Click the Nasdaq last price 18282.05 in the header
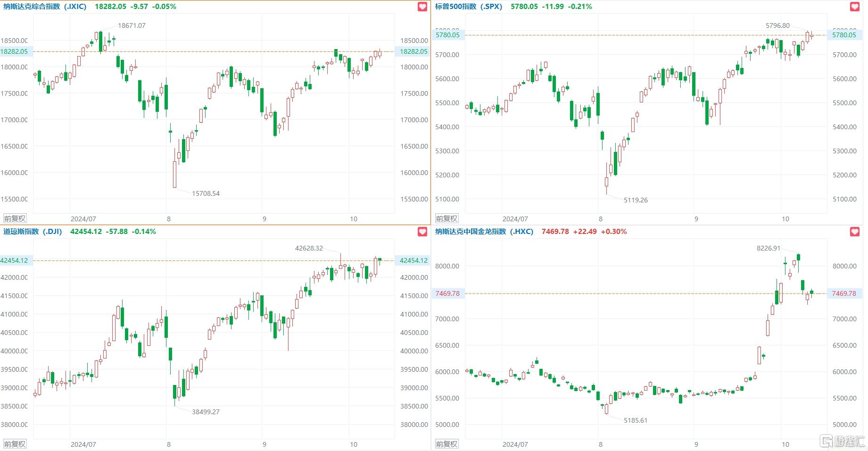Viewport: 868px width, 451px height. click(110, 7)
